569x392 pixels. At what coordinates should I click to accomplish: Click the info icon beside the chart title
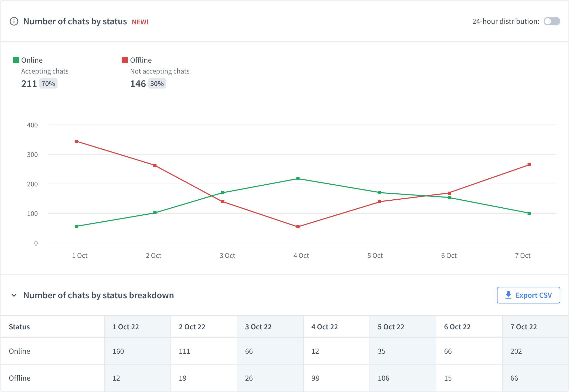coord(14,21)
